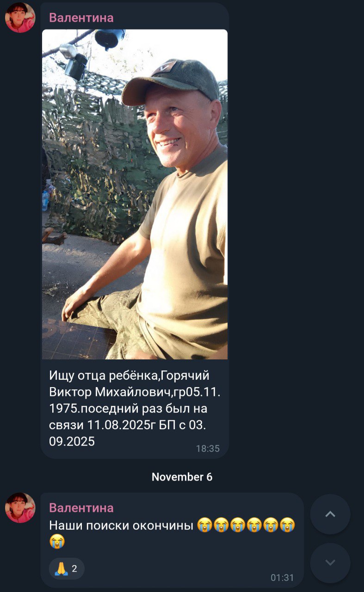Open the photo of the smiling man in a cap

tap(135, 194)
